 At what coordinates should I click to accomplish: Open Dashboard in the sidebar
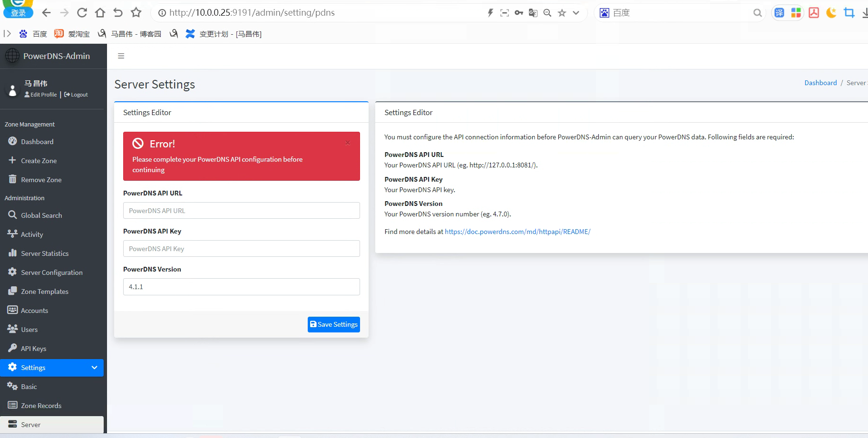coord(52,142)
